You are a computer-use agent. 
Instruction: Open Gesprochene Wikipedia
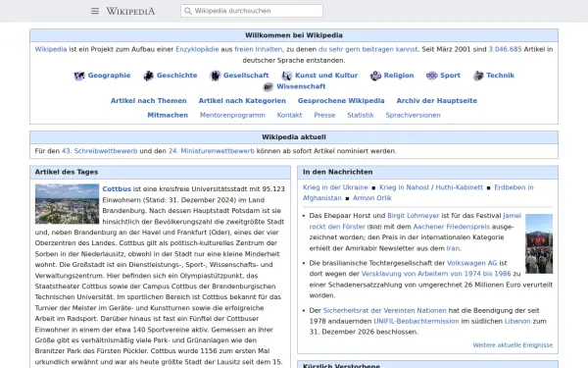tap(341, 101)
